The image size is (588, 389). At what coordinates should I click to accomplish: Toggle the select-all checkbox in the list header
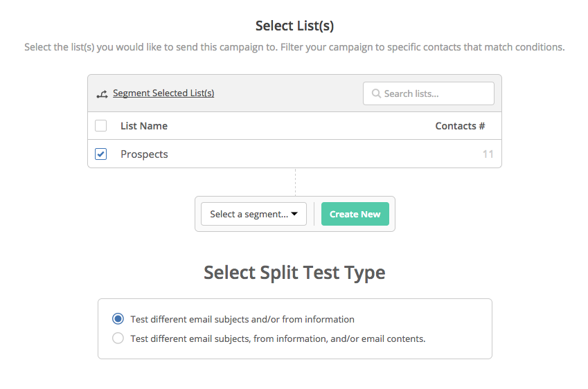click(101, 126)
